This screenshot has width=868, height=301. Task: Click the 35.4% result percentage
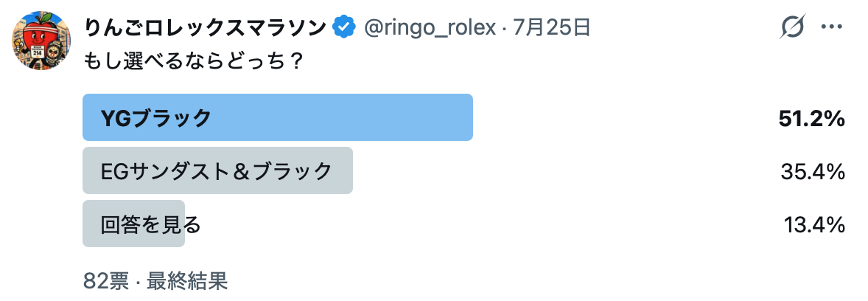click(813, 171)
